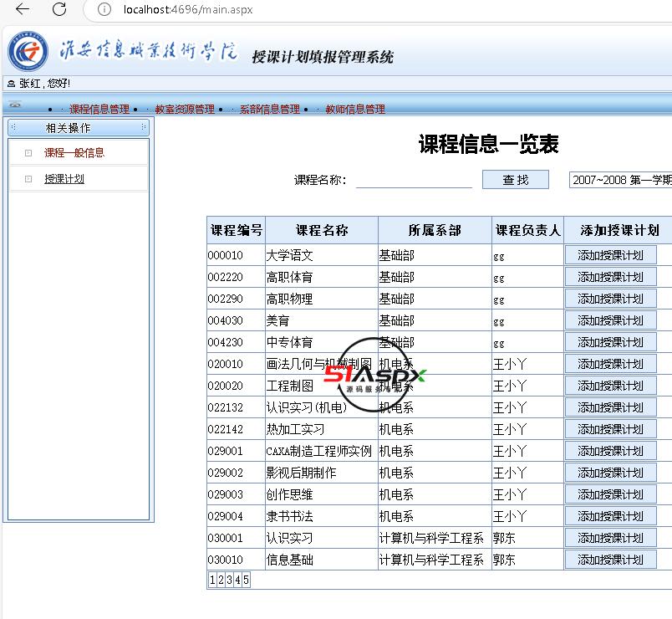Open the 教师信息管理 menu
672x619 pixels.
coord(355,110)
